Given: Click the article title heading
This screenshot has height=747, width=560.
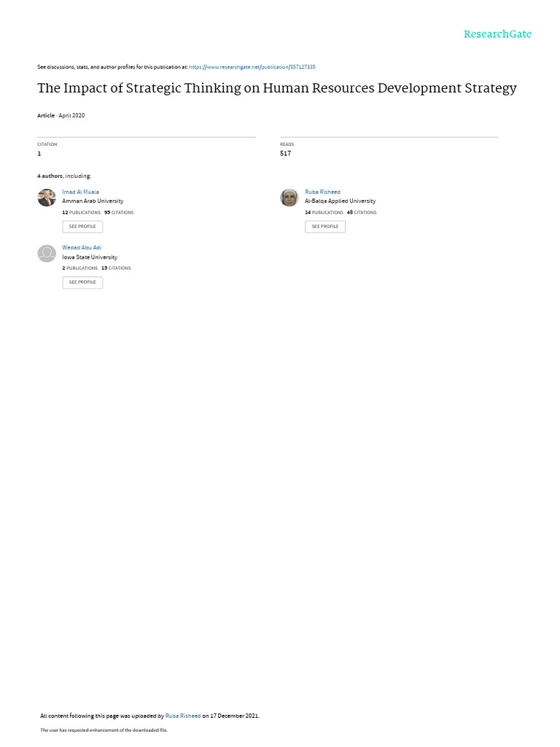Looking at the screenshot, I should [276, 88].
